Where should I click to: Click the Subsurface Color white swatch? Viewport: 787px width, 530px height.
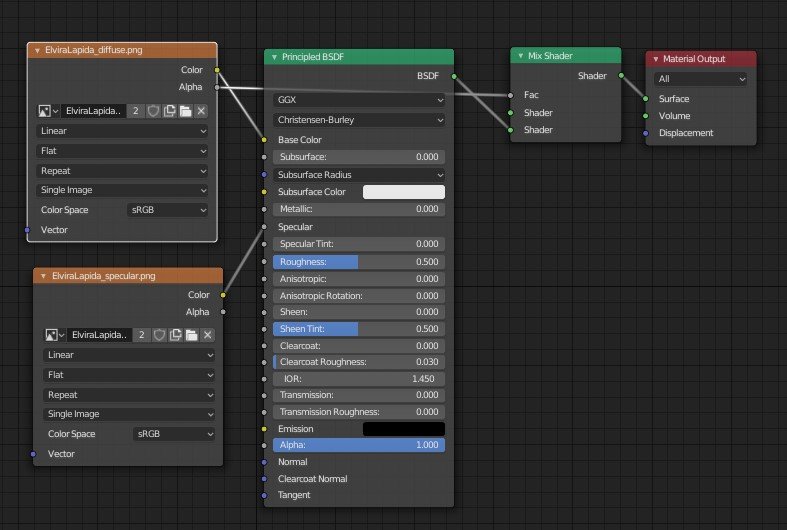pyautogui.click(x=403, y=191)
